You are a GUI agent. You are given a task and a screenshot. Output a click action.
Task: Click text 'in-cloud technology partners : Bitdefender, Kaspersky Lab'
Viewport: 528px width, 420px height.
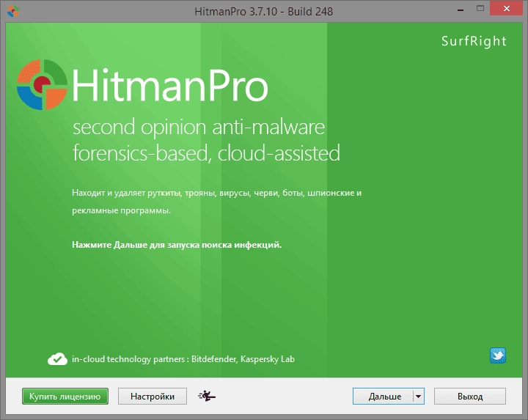(x=183, y=359)
